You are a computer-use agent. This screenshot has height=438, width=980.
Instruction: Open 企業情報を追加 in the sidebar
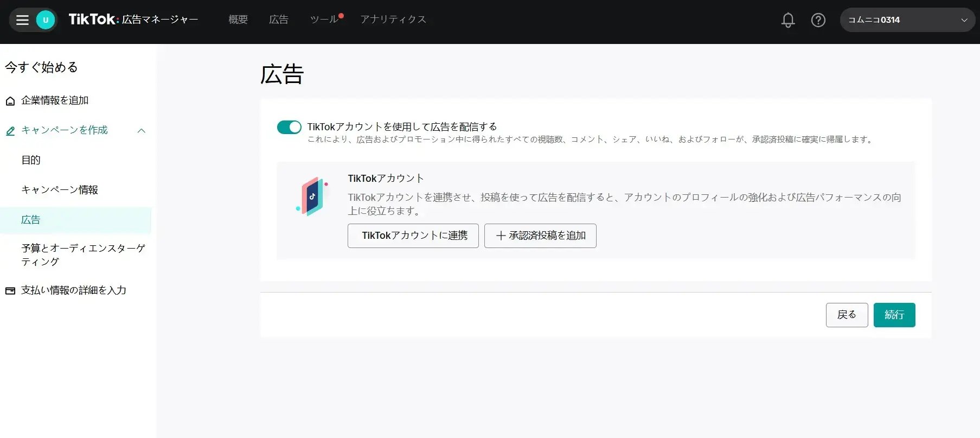[55, 100]
